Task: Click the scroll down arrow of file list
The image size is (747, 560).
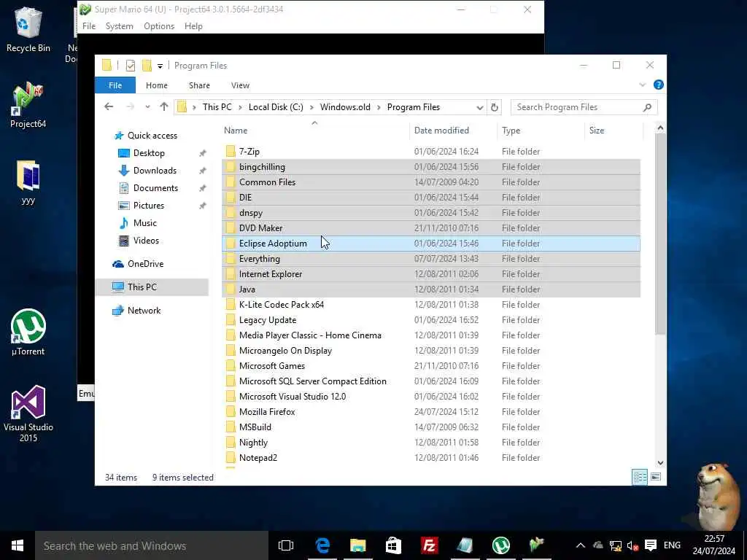Action: [x=660, y=463]
